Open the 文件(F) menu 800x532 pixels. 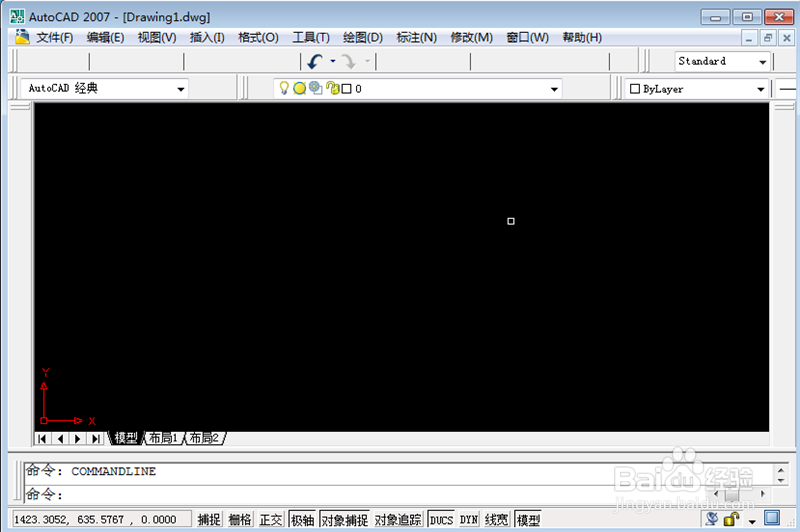pos(55,37)
